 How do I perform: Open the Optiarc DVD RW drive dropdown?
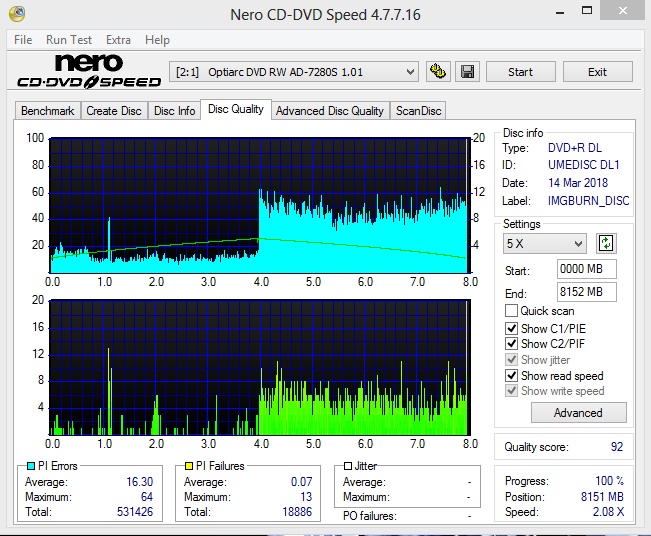[294, 72]
